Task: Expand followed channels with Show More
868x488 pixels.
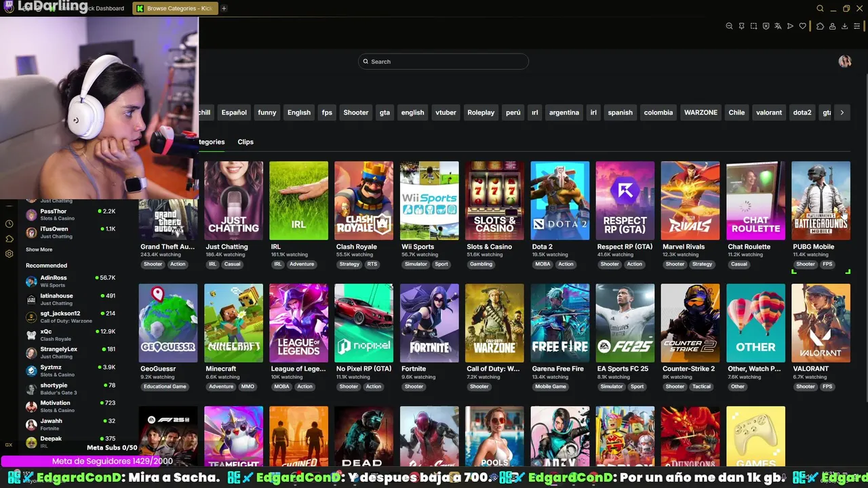Action: pyautogui.click(x=39, y=250)
